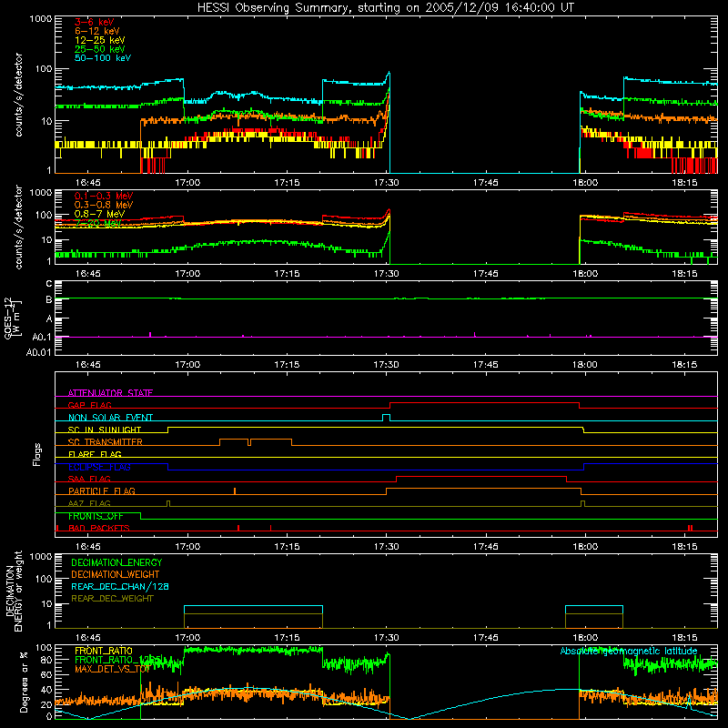Click the green 7-20 MeV legend label

tap(98, 223)
